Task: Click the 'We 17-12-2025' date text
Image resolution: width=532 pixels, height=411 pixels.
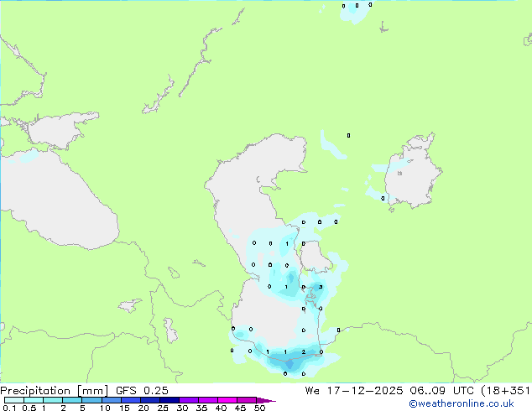Action: (354, 391)
